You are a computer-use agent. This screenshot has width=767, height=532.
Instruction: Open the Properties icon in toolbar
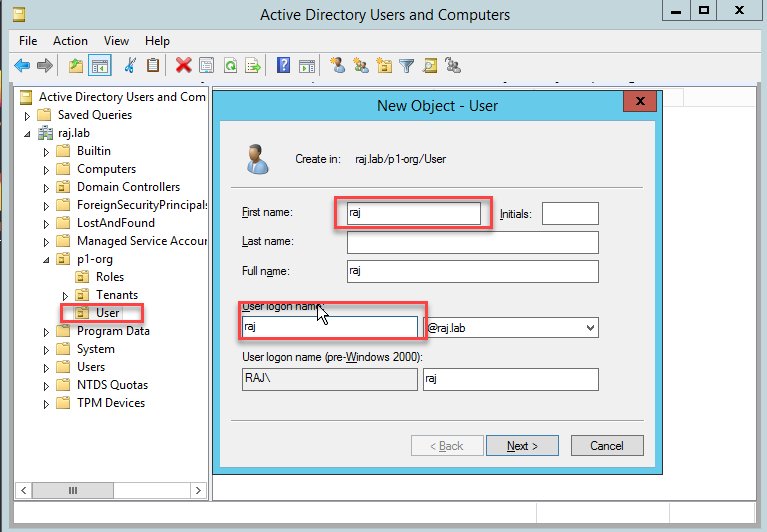[206, 65]
